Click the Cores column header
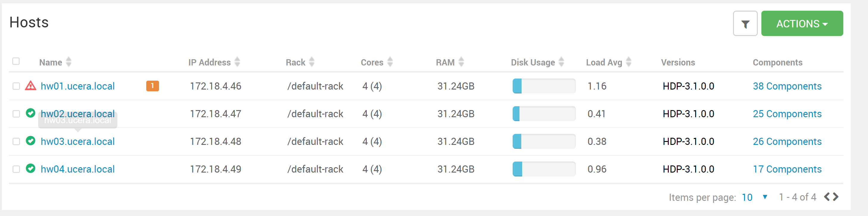This screenshot has width=868, height=216. (372, 62)
